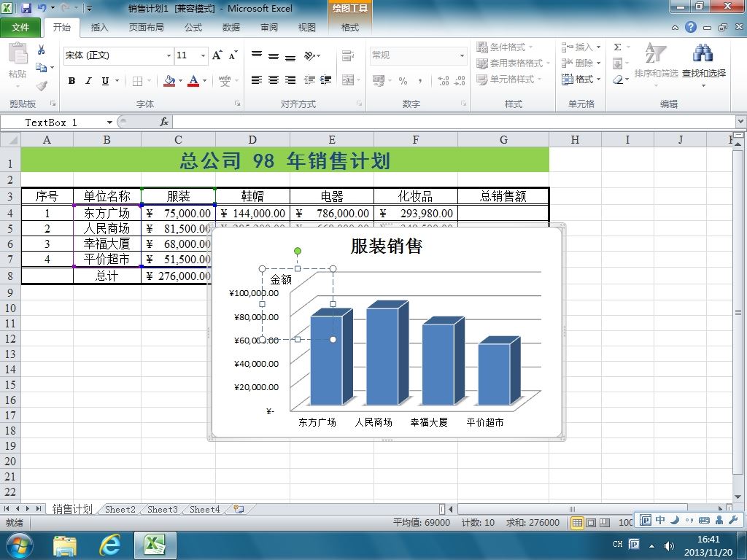
Task: Toggle italic formatting
Action: (x=88, y=81)
